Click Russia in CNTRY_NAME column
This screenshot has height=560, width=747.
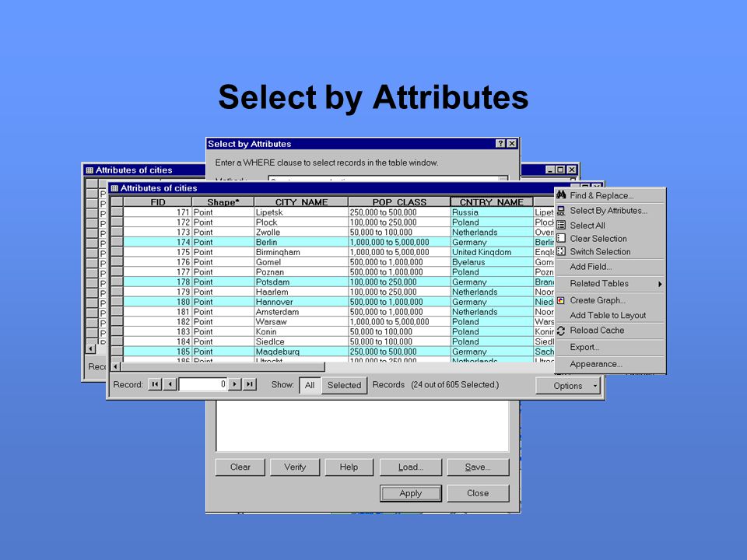(492, 212)
